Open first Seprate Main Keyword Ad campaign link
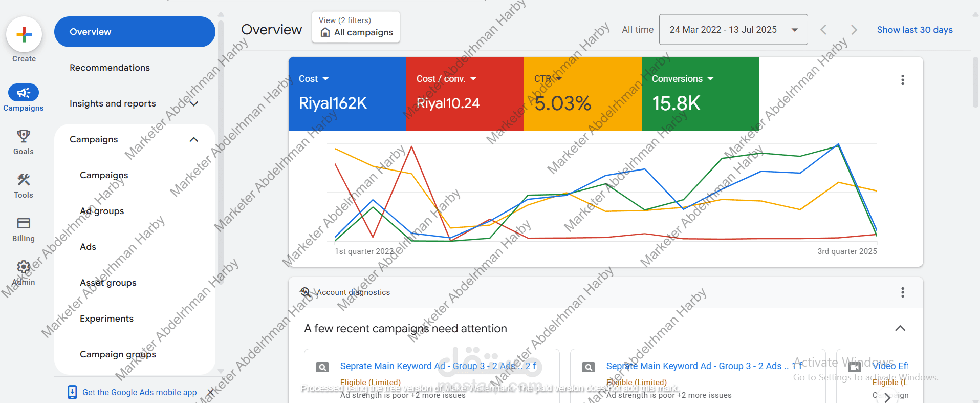Viewport: 980px width, 403px height. [438, 366]
